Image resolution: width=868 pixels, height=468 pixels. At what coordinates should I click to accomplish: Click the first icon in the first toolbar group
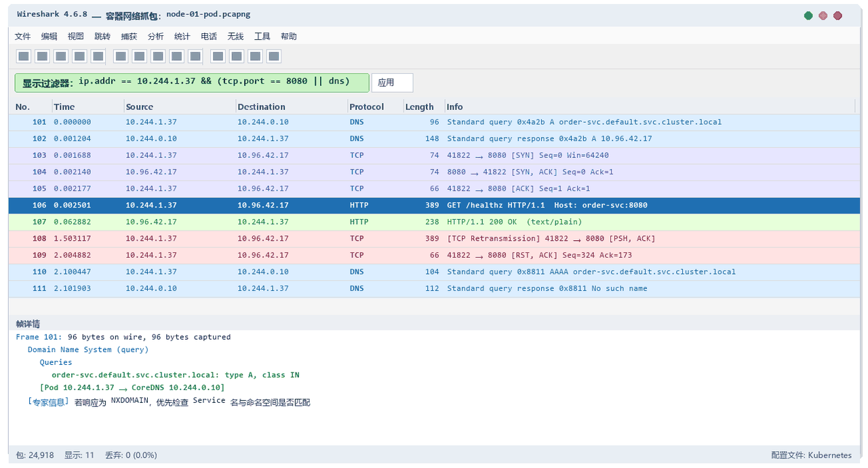click(x=23, y=56)
